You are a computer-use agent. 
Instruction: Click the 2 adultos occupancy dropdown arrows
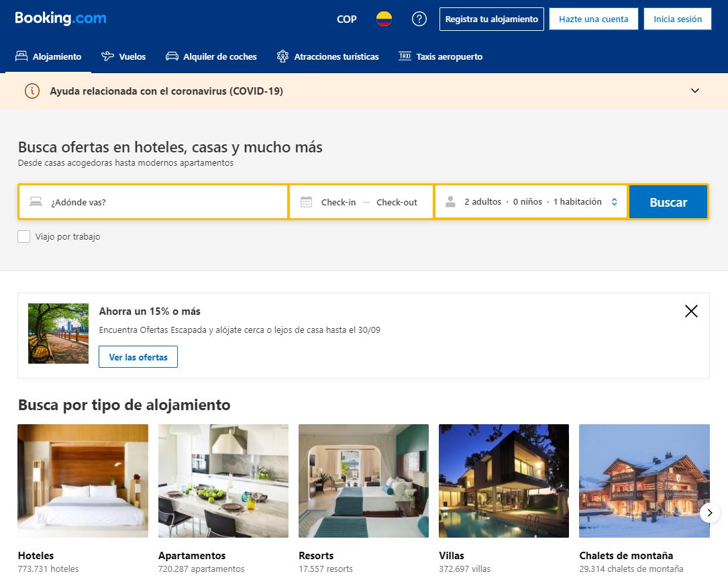(x=614, y=201)
